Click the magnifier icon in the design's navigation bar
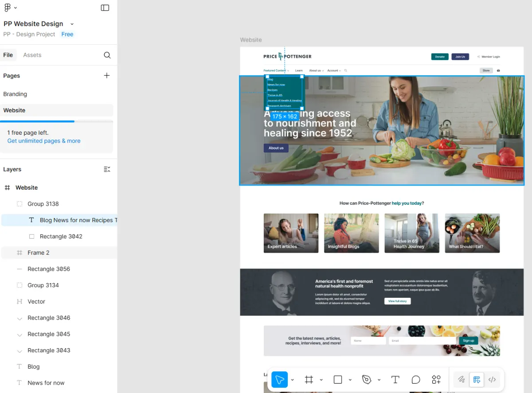The width and height of the screenshot is (532, 393). (346, 70)
